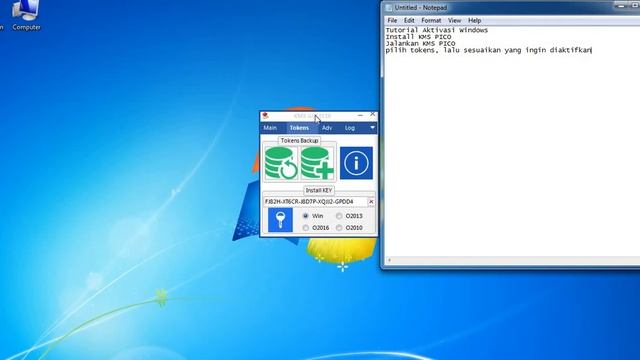
Task: Click the create tokens backup plus icon
Action: point(317,163)
